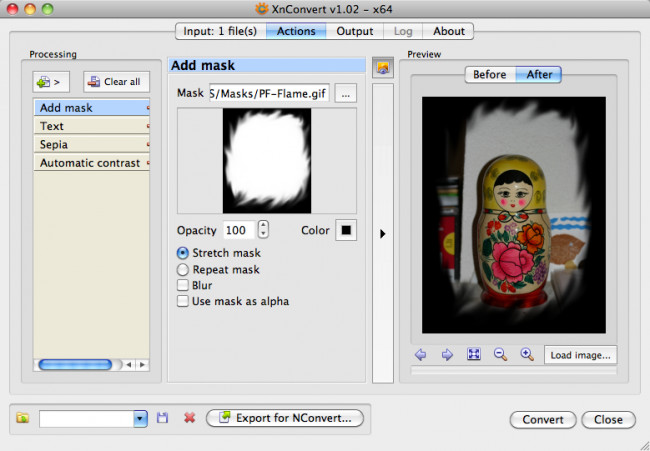This screenshot has width=650, height=451.
Task: Delete preset with red X icon
Action: click(189, 418)
